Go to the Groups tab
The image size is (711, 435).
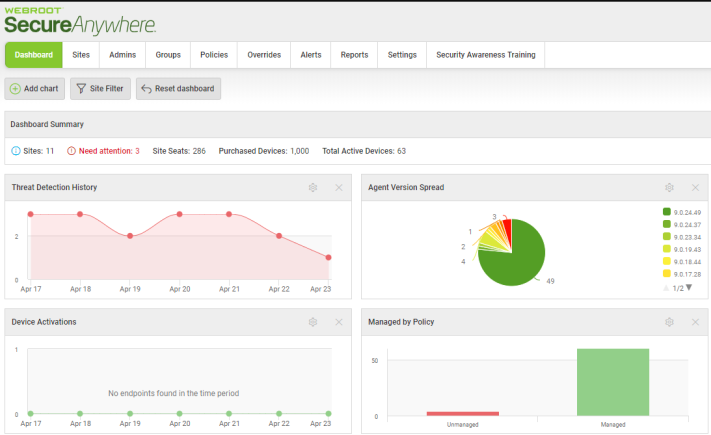pos(168,55)
